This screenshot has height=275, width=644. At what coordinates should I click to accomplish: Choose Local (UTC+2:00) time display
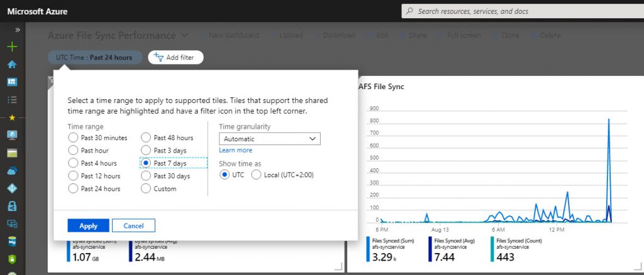256,175
